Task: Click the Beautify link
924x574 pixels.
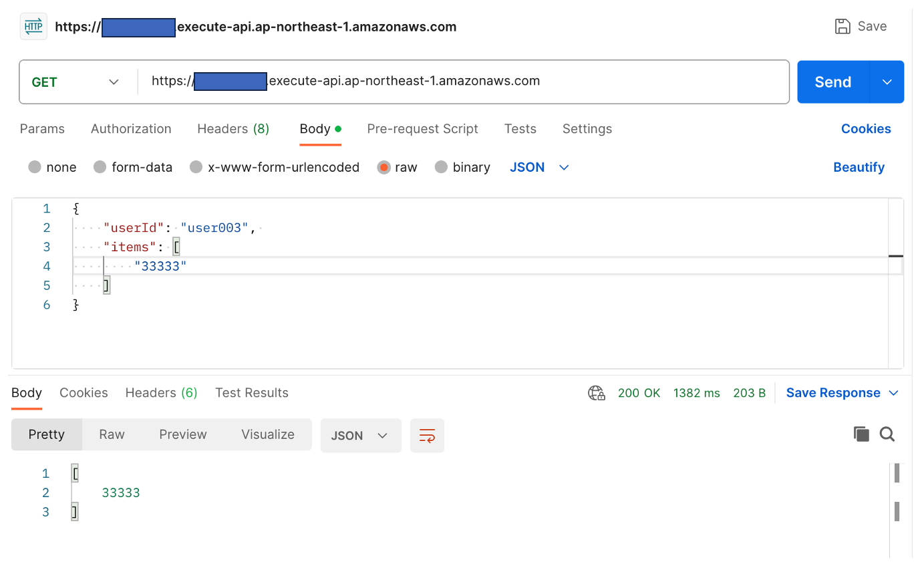Action: [859, 167]
